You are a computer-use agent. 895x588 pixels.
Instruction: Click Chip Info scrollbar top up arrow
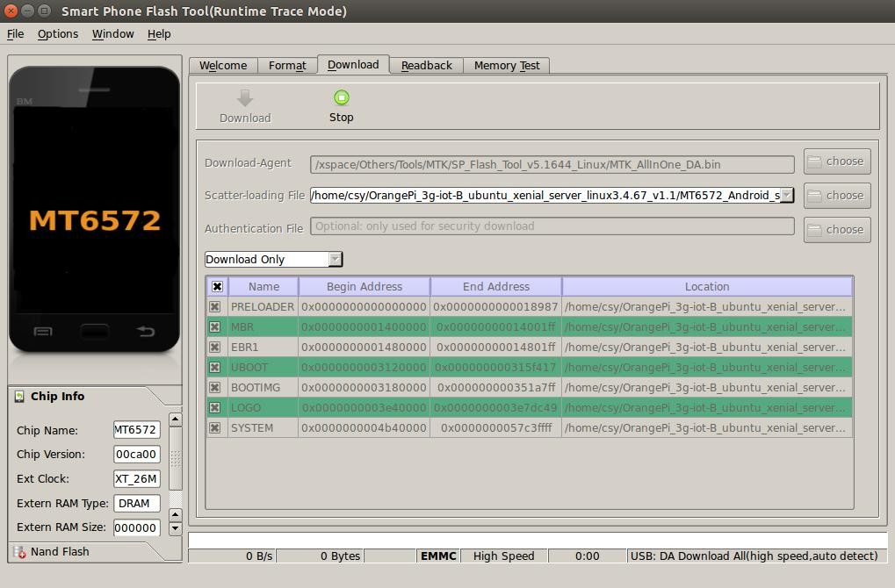point(176,420)
